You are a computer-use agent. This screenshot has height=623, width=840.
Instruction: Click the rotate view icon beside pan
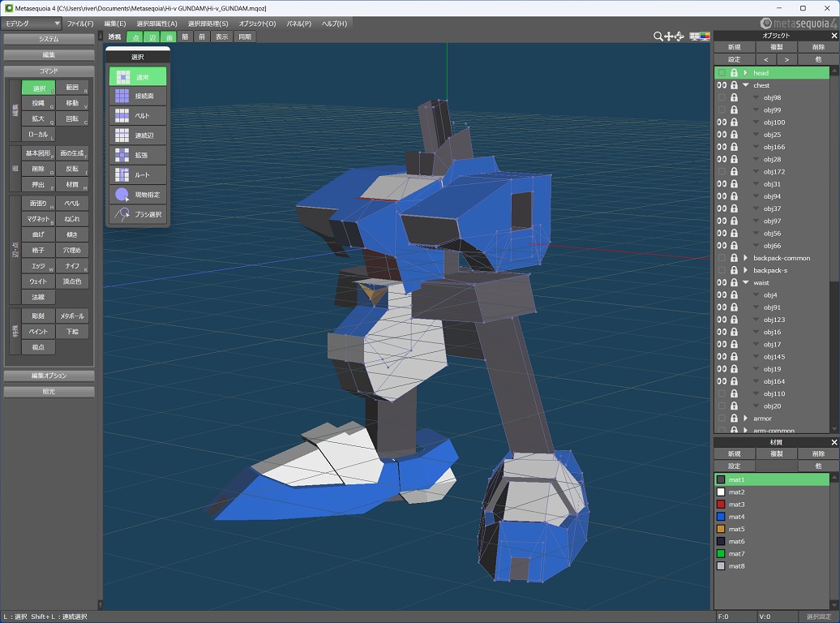pyautogui.click(x=679, y=37)
